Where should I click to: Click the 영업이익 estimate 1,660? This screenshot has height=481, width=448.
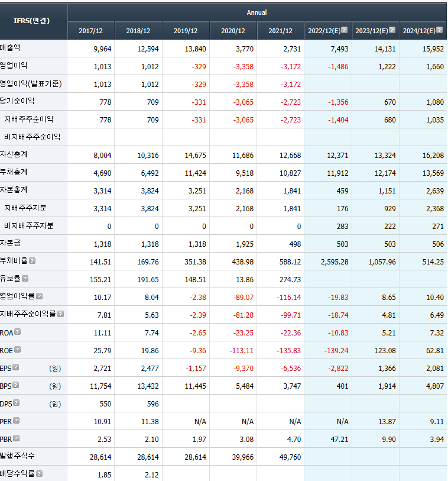(x=435, y=67)
